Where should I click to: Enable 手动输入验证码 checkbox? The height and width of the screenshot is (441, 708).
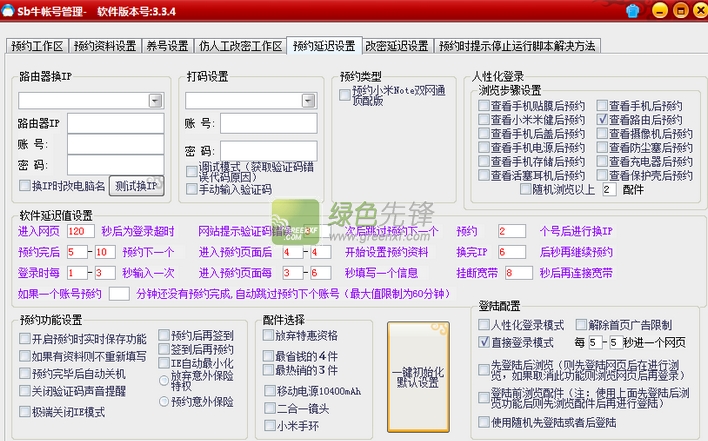[191, 190]
